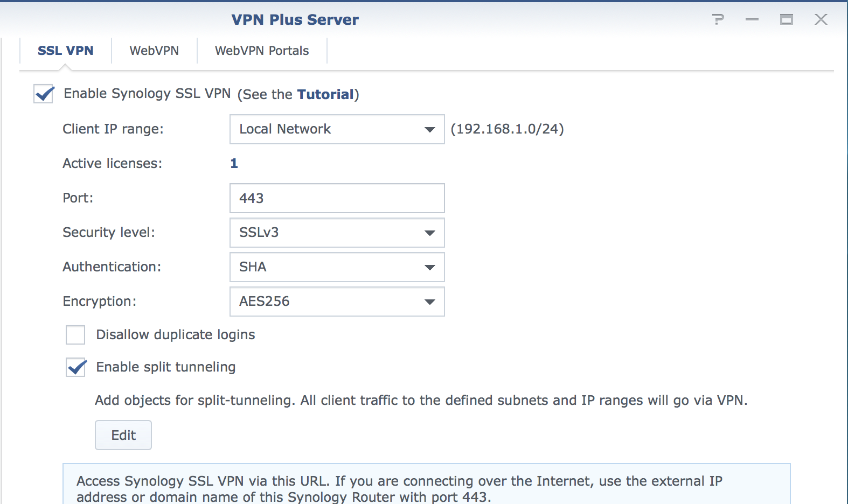Open the Client IP range dropdown
Image resolution: width=848 pixels, height=504 pixels.
pyautogui.click(x=337, y=129)
